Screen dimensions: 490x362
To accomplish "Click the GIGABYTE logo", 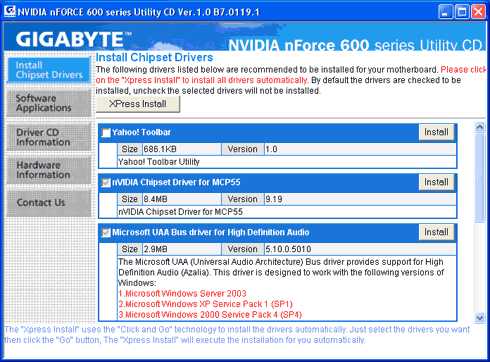I will click(73, 39).
